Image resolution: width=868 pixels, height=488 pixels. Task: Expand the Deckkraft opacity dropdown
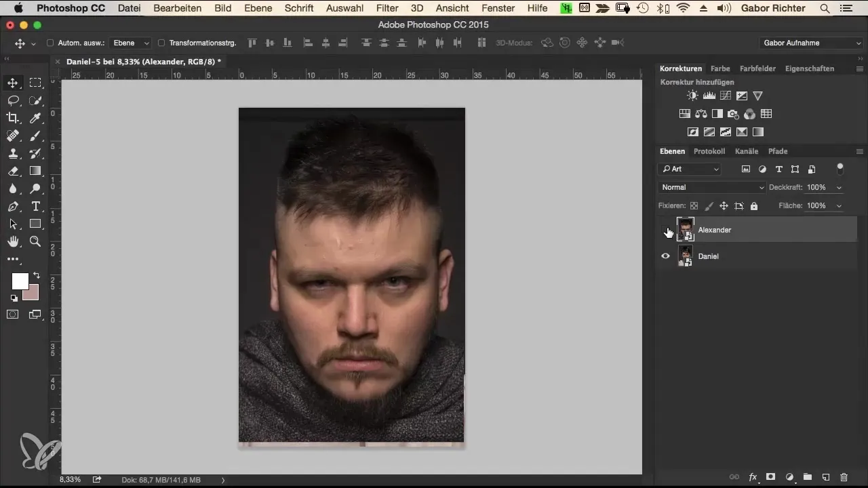(840, 187)
